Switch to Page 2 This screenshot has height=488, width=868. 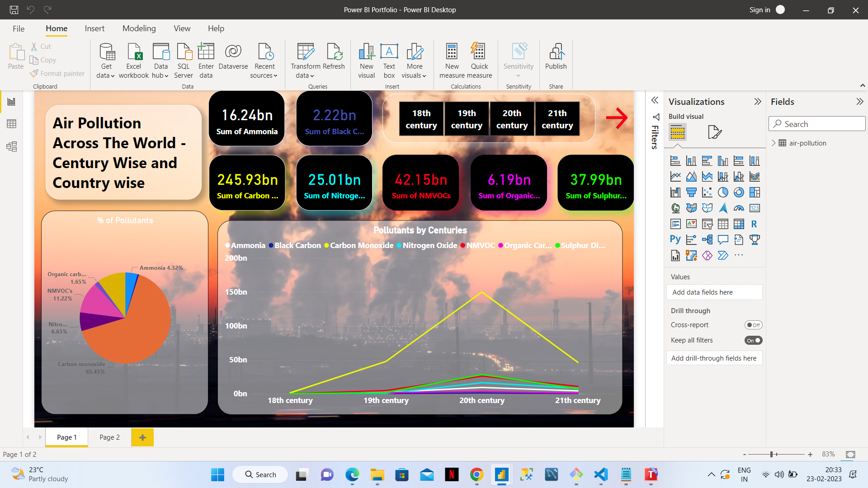109,437
